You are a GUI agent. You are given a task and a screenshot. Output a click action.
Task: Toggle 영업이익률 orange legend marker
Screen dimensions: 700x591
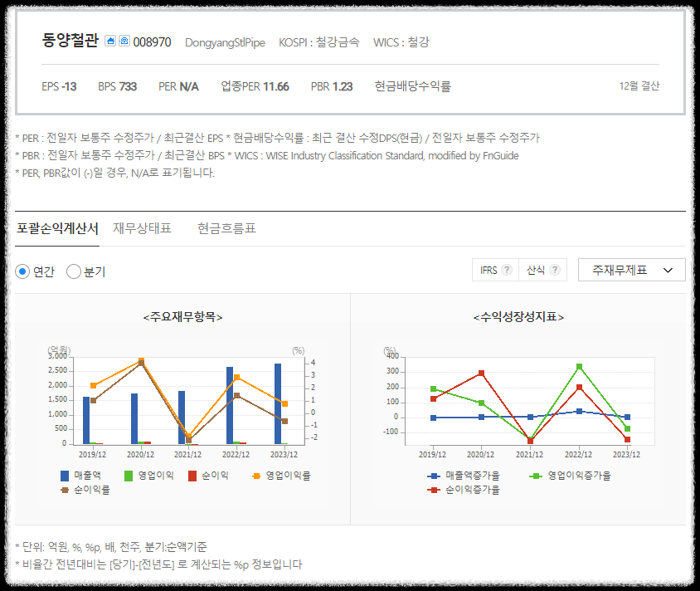point(256,476)
